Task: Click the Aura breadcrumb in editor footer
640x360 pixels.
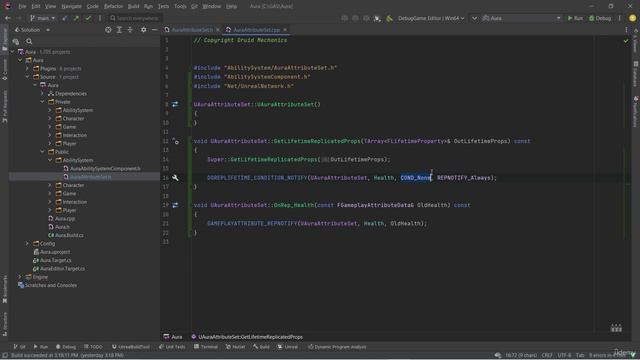Action: (173, 337)
